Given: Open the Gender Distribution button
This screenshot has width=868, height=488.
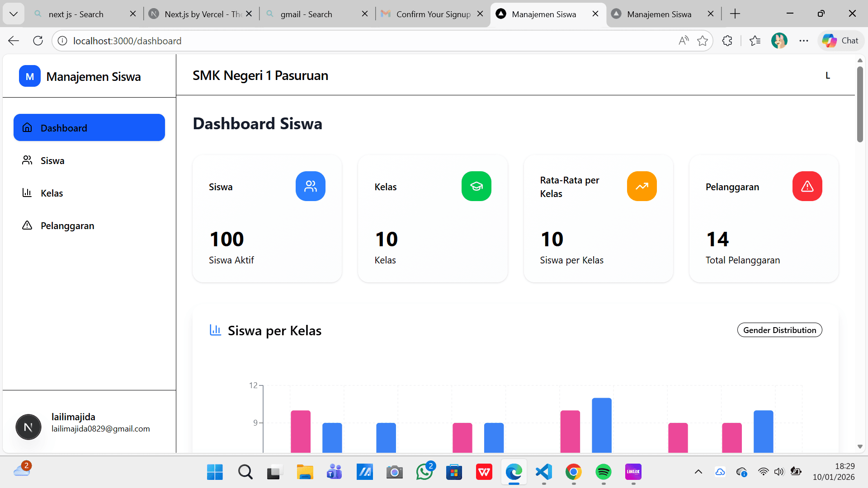Looking at the screenshot, I should (780, 330).
